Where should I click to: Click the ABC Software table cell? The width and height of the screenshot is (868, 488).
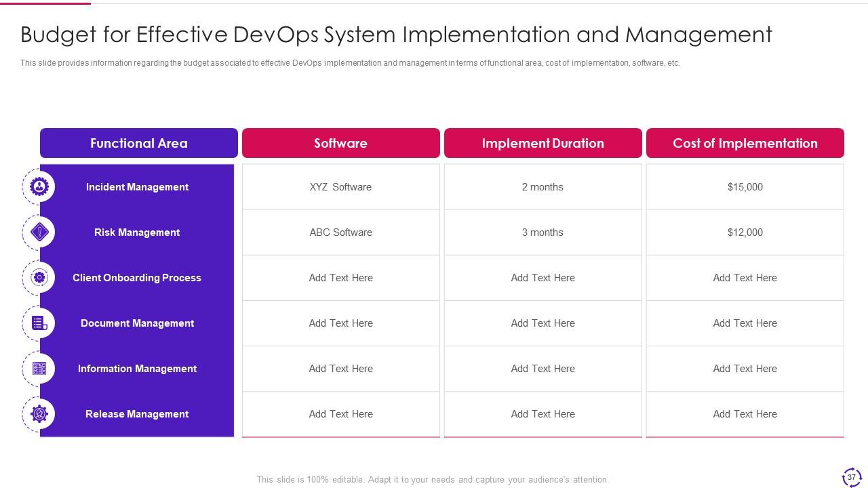(x=340, y=232)
